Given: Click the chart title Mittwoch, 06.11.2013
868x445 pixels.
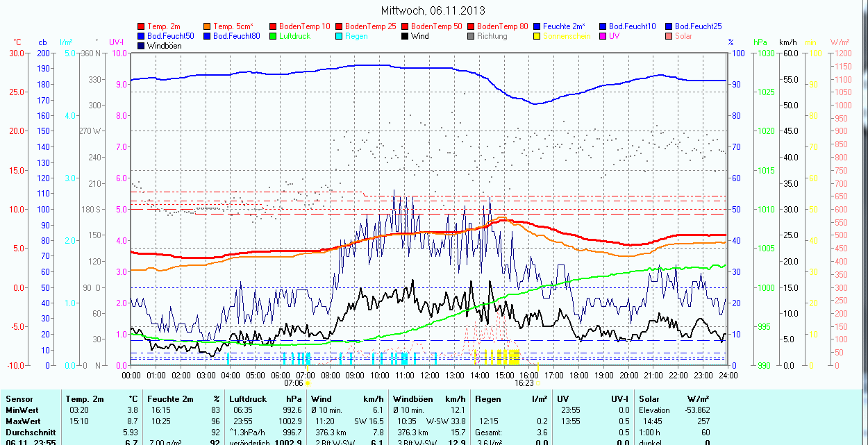Looking at the screenshot, I should coord(433,10).
